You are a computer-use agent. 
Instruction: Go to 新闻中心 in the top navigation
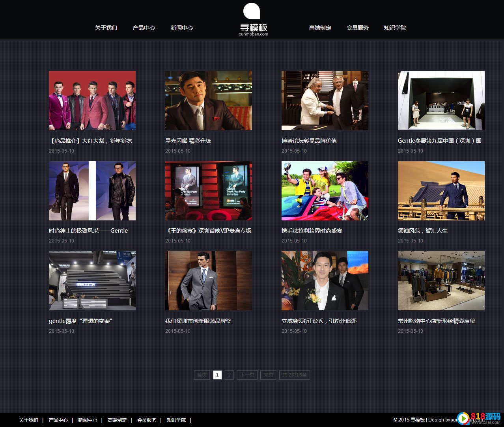(x=181, y=28)
